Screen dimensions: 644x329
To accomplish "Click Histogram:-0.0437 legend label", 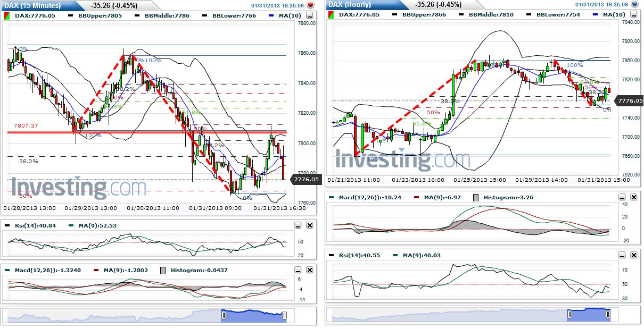I will [x=199, y=271].
